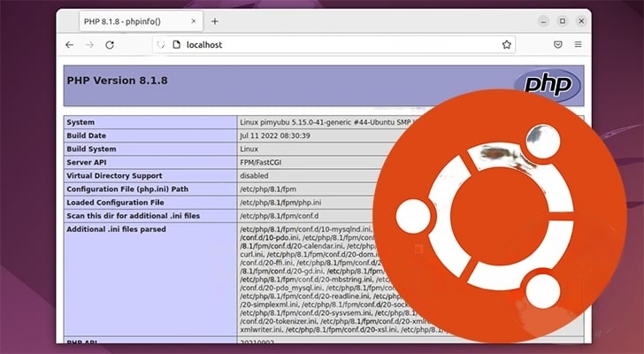
Task: Select the Build Date label
Action: point(87,135)
